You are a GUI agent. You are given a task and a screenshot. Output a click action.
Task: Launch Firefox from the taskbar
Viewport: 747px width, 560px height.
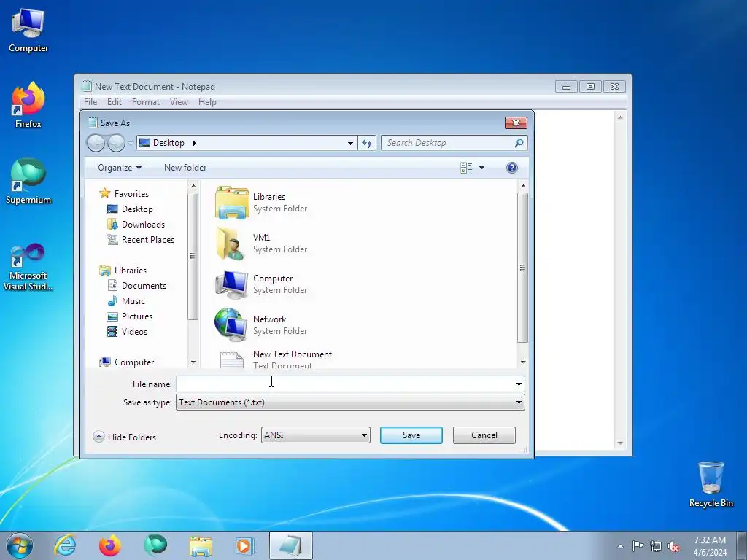pyautogui.click(x=110, y=545)
